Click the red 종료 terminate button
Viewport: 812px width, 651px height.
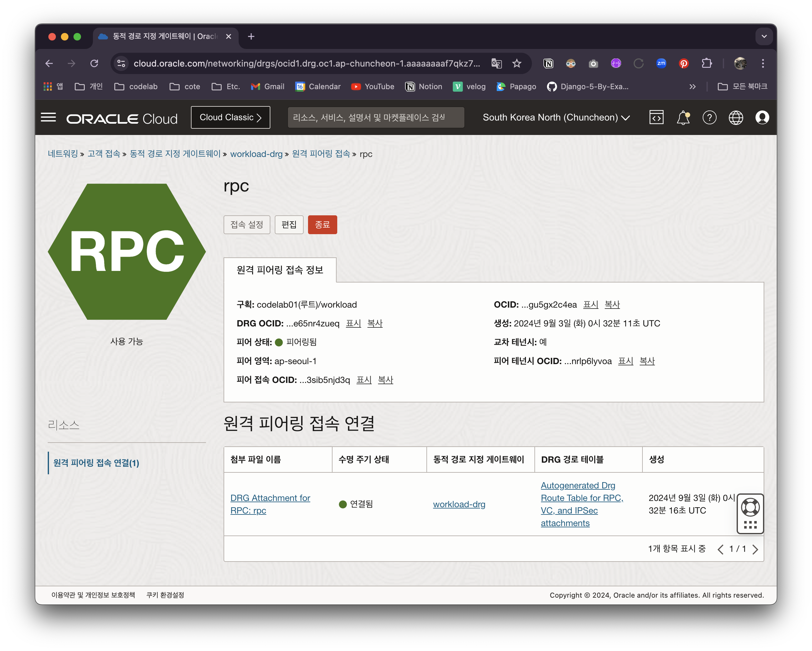(x=322, y=225)
